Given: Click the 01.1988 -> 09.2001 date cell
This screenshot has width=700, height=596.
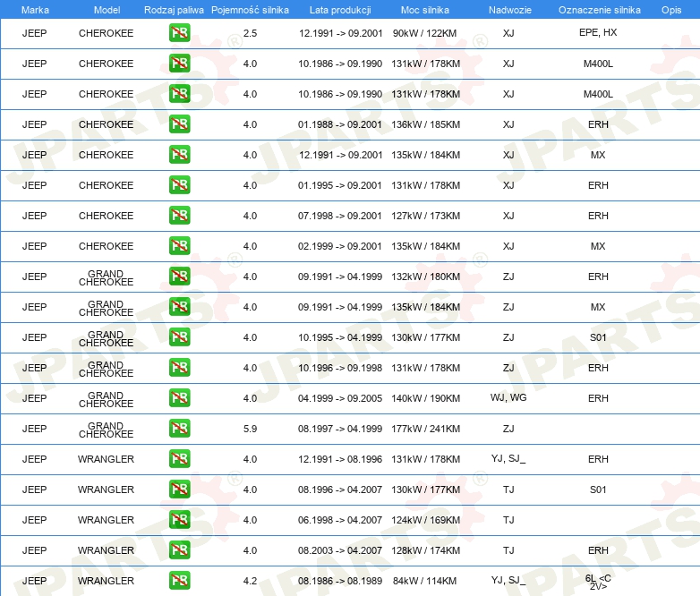Looking at the screenshot, I should (x=340, y=124).
